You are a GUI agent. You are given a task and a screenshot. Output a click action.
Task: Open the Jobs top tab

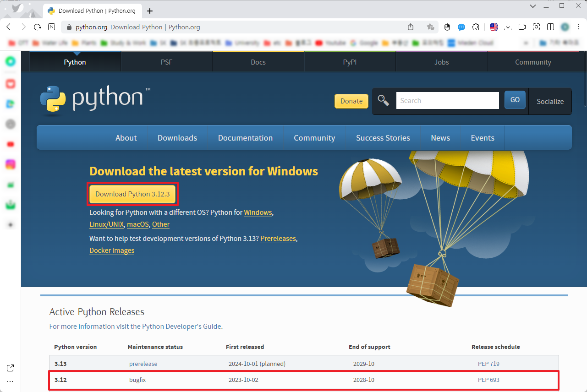[442, 62]
